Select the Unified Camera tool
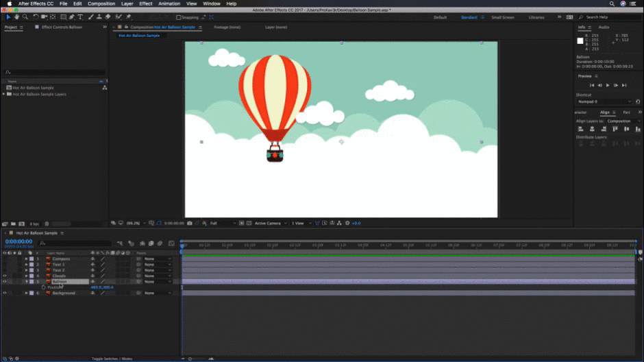Image resolution: width=644 pixels, height=362 pixels. click(x=44, y=17)
